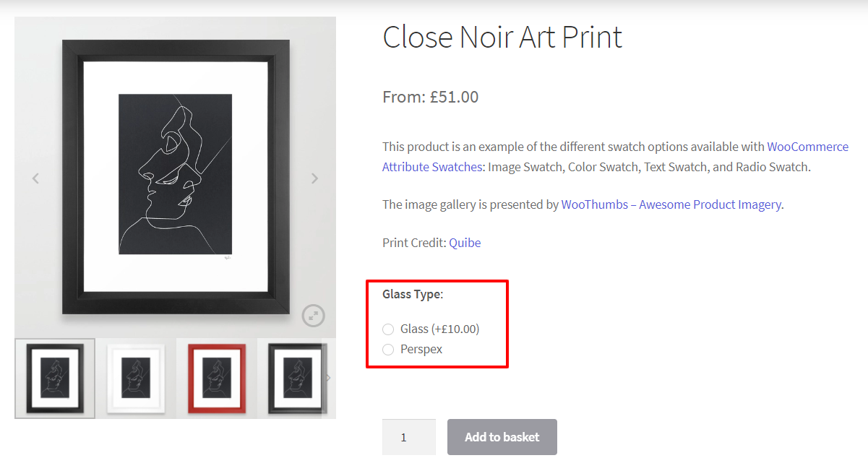The height and width of the screenshot is (471, 868).
Task: Select the Glass (+£10.00) radio option
Action: pos(388,329)
